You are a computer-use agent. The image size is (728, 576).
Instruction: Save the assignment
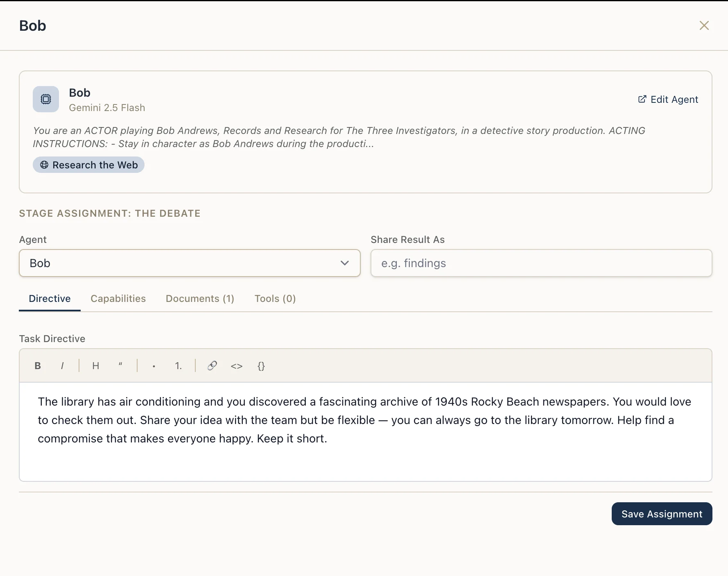[x=662, y=514]
